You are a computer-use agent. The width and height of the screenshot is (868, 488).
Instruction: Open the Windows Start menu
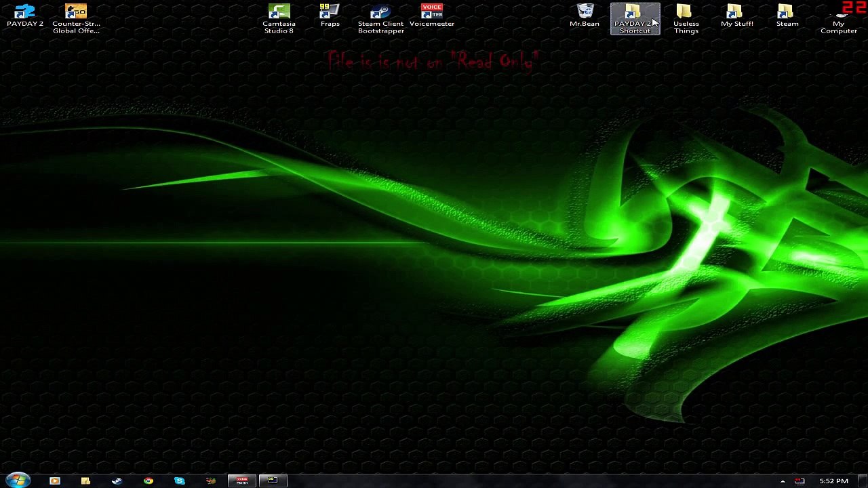[x=18, y=481]
